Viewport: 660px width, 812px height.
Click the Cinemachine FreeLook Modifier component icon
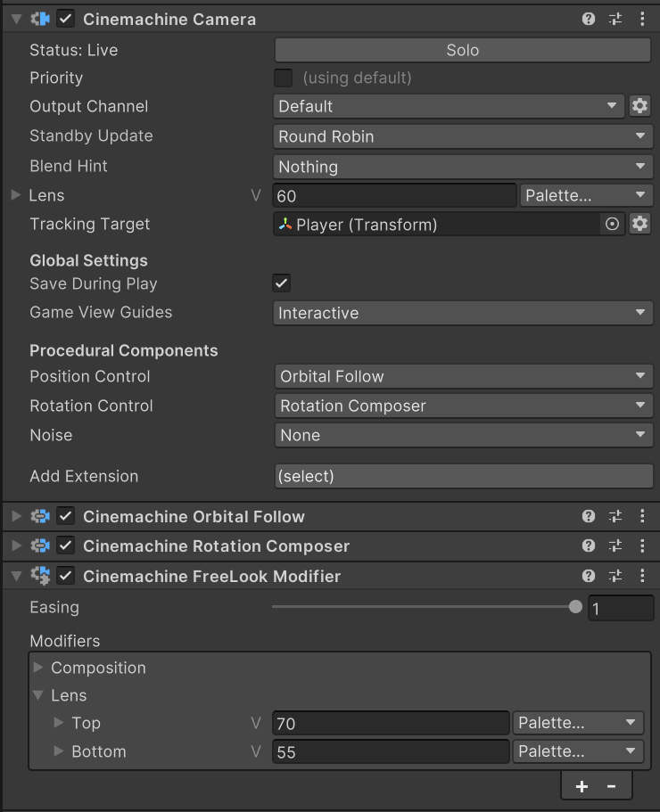pos(40,576)
